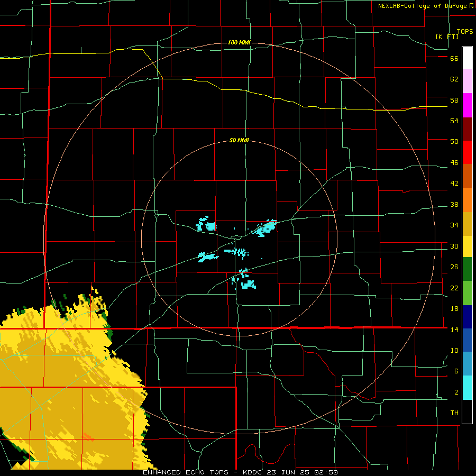This screenshot has width=476, height=476.
Task: Click the magenta legend swatch
Action: pos(467,105)
